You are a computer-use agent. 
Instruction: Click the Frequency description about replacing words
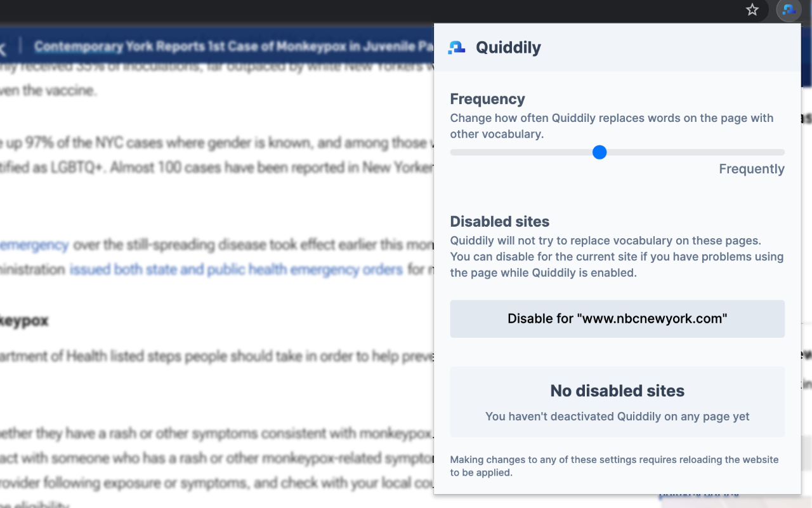pos(612,126)
